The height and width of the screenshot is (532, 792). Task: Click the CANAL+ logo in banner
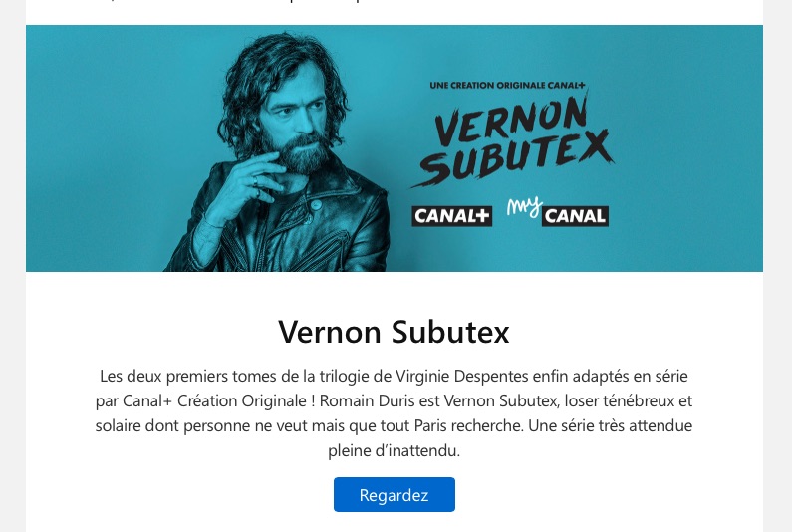click(451, 216)
